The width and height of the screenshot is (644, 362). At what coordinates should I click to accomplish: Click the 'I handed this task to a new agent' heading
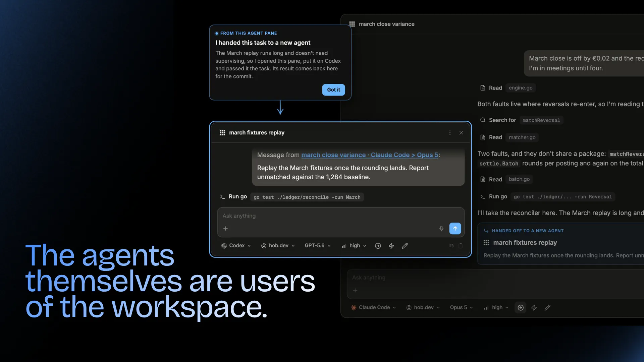263,43
